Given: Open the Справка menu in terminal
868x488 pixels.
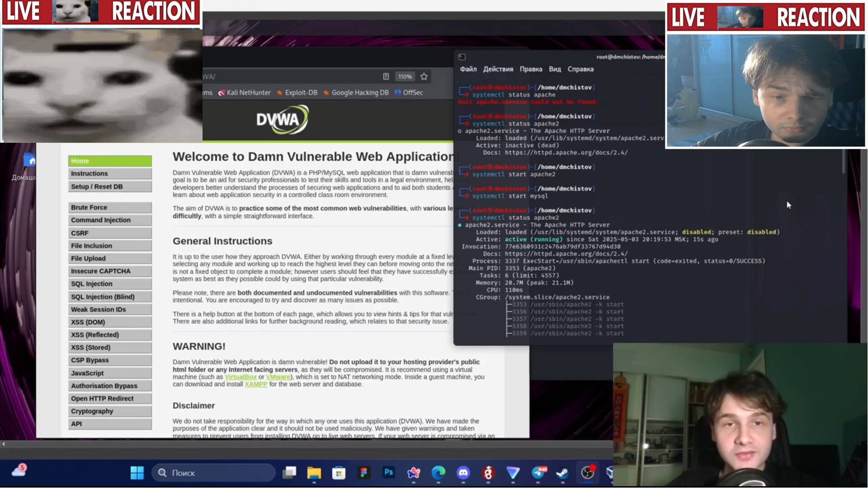Looking at the screenshot, I should [x=580, y=69].
